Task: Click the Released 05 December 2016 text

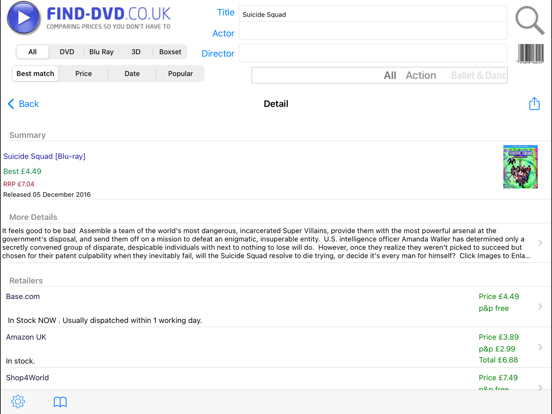Action: (47, 194)
